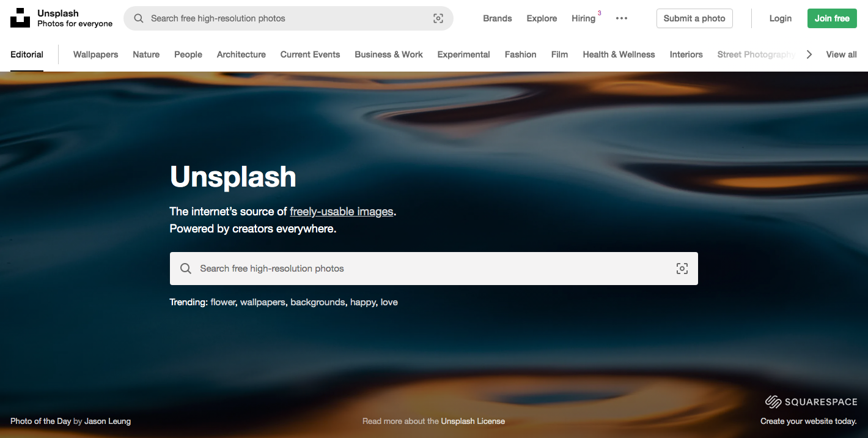Open the Health & Wellness topic
The width and height of the screenshot is (868, 438).
point(619,54)
